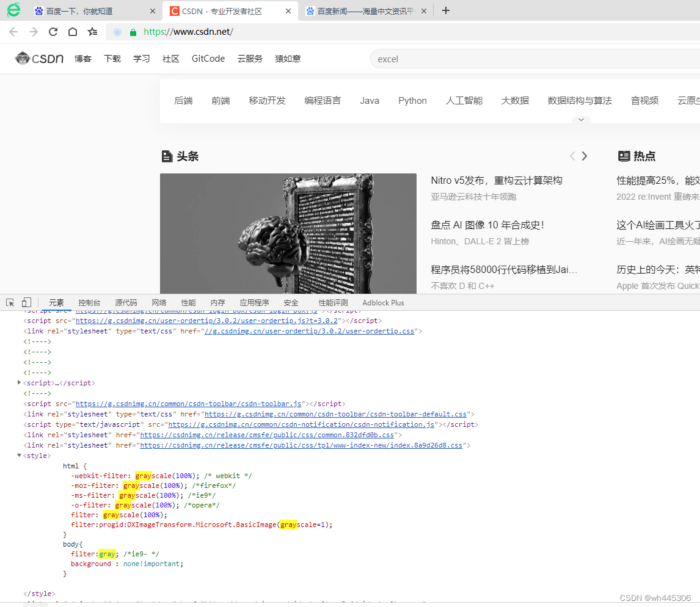Open the 性能评测 DevTools tab

click(333, 303)
